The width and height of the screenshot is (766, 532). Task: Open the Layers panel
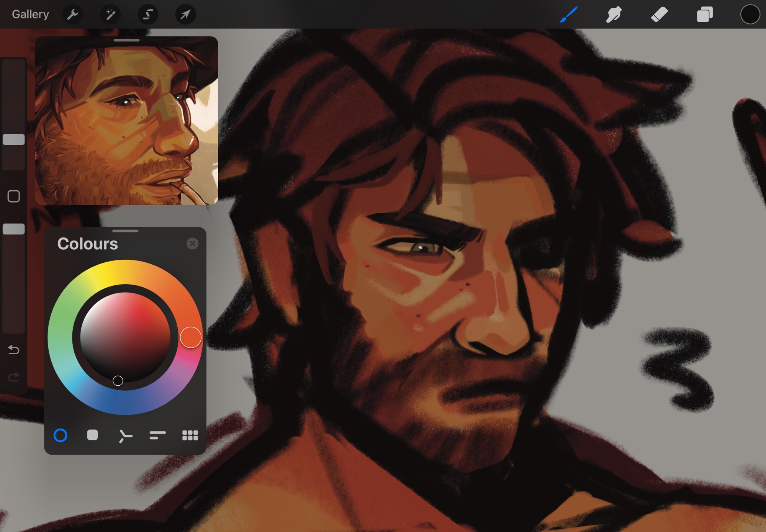[704, 15]
